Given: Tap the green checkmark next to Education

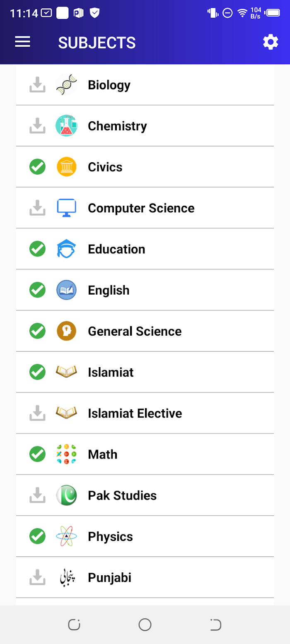Looking at the screenshot, I should tap(37, 249).
